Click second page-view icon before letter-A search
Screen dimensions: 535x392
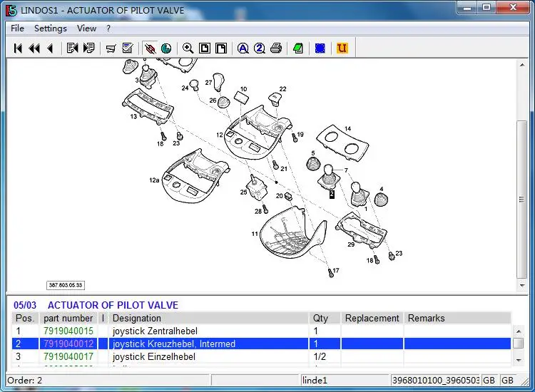tap(221, 48)
